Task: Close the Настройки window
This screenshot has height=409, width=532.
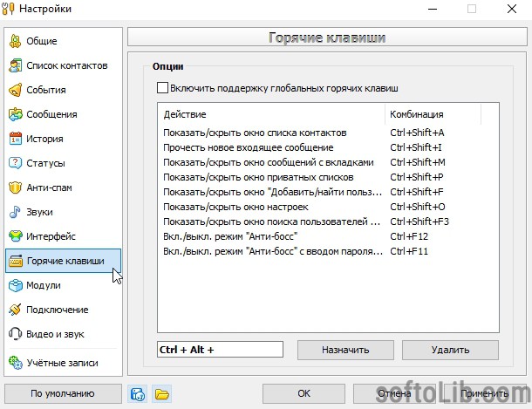Action: tap(512, 9)
